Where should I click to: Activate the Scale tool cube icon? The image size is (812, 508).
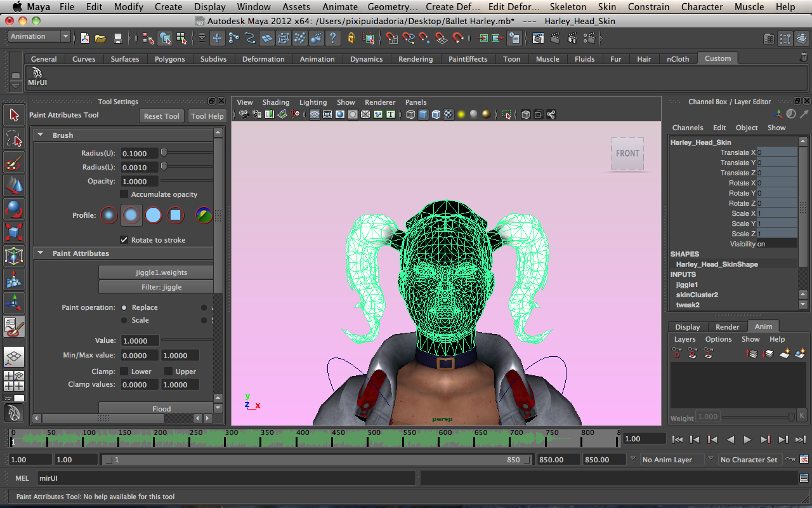click(x=14, y=232)
